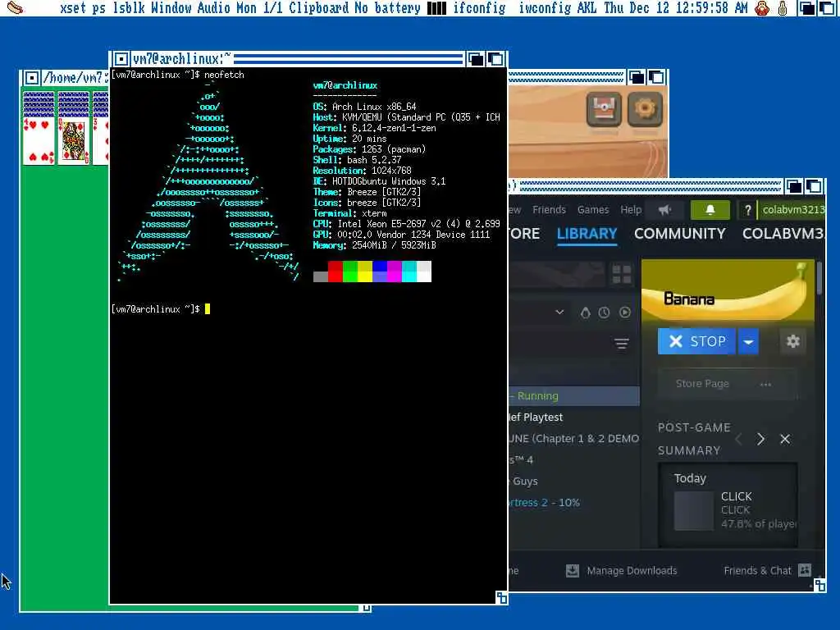Click the xset item in the top bar
Image resolution: width=840 pixels, height=630 pixels.
point(73,8)
